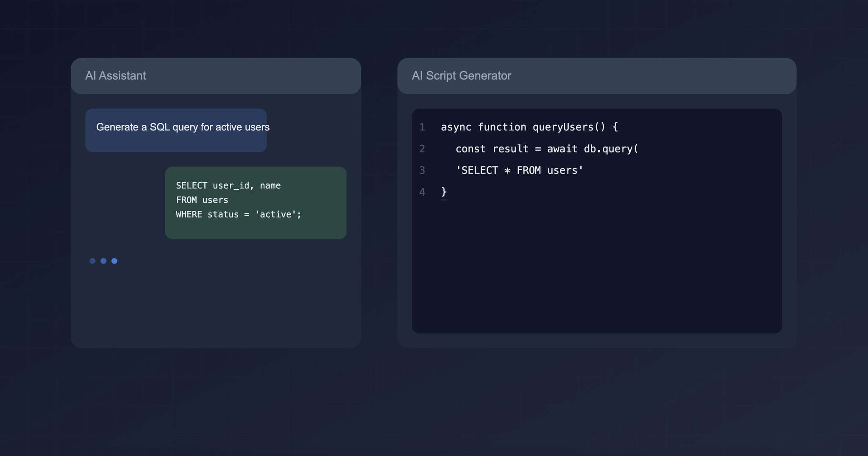
Task: Click the blue typing indicator dot
Action: (x=114, y=261)
